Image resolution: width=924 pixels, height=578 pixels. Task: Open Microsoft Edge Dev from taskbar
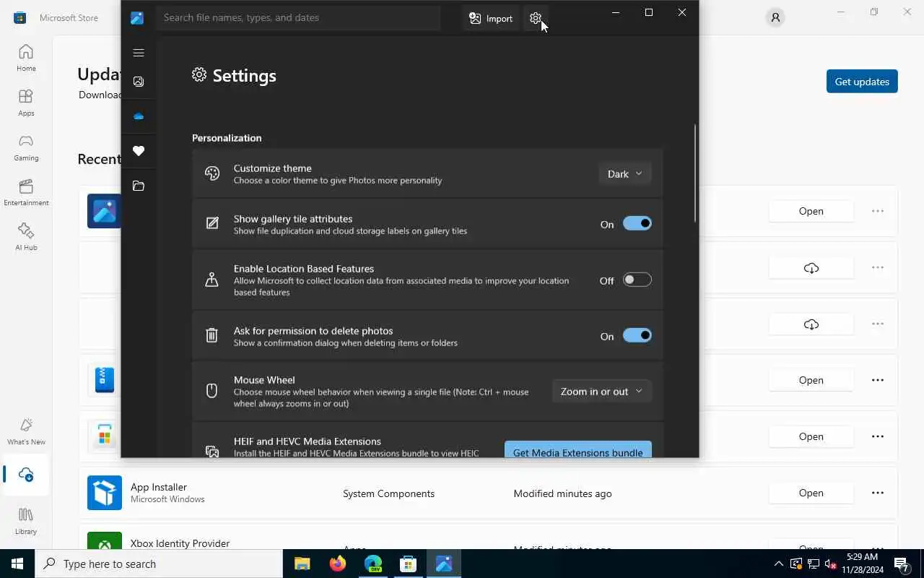[x=372, y=564]
